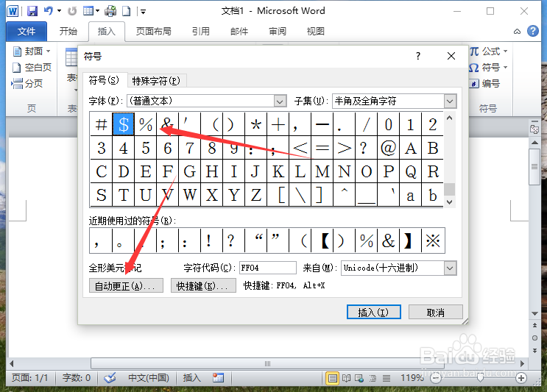Screen dimensions: 547x392
Task: Expand the 字体 font combo box
Action: point(280,101)
